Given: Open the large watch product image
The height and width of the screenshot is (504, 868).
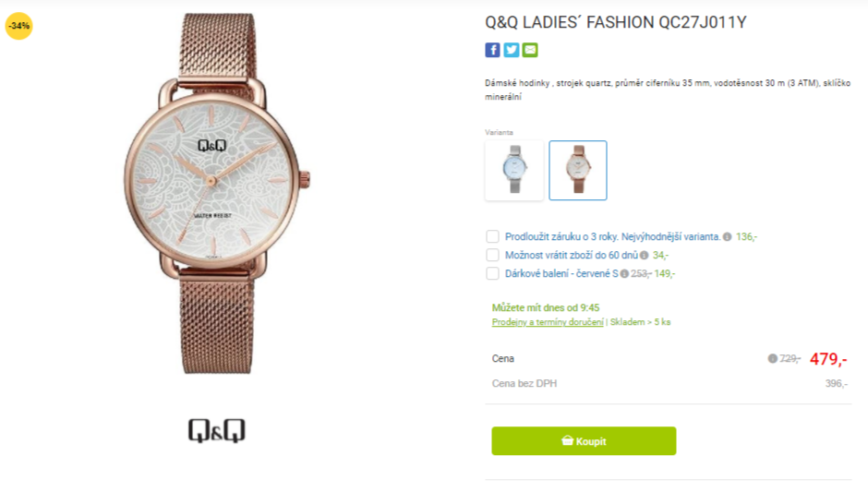Looking at the screenshot, I should click(216, 194).
